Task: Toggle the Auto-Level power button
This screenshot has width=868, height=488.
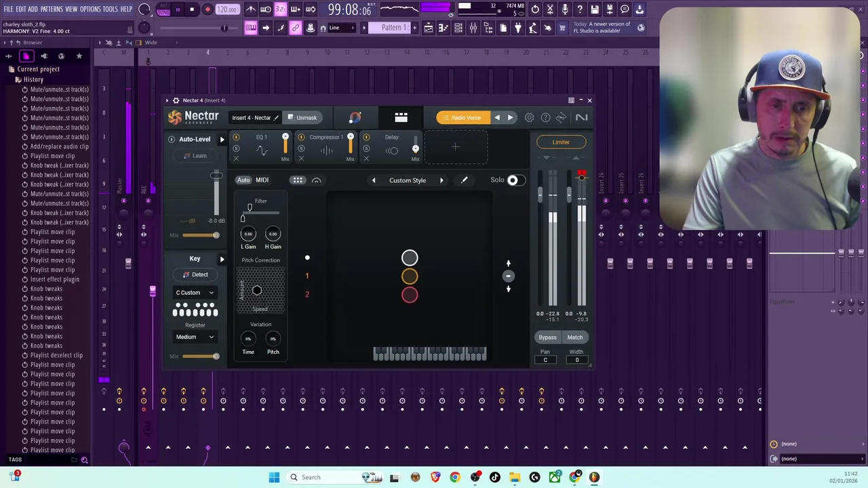Action: point(172,140)
